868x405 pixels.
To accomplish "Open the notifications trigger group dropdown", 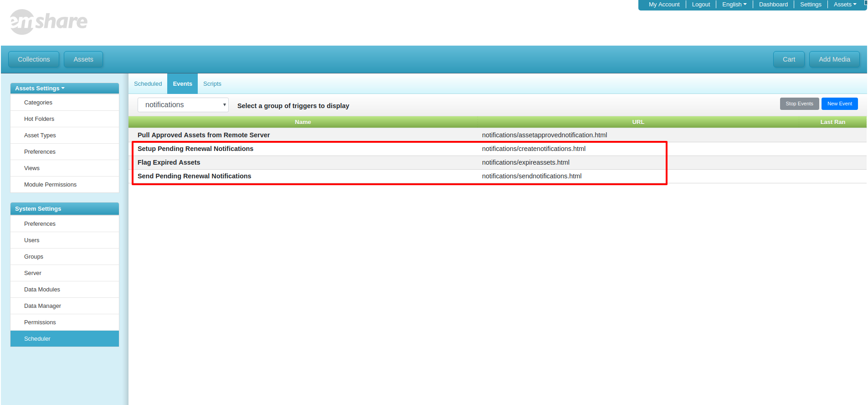I will point(183,105).
